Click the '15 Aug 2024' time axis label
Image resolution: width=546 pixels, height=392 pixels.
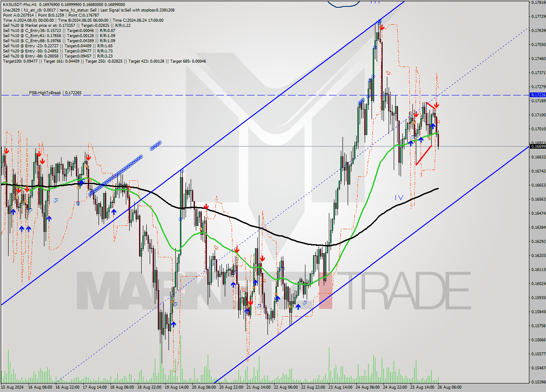tap(12, 387)
